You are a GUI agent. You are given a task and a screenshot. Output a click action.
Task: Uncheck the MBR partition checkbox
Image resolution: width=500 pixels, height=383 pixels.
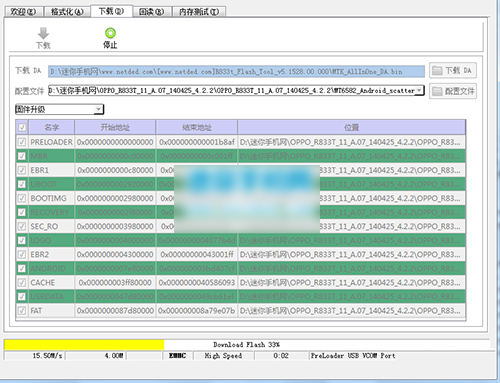[22, 156]
